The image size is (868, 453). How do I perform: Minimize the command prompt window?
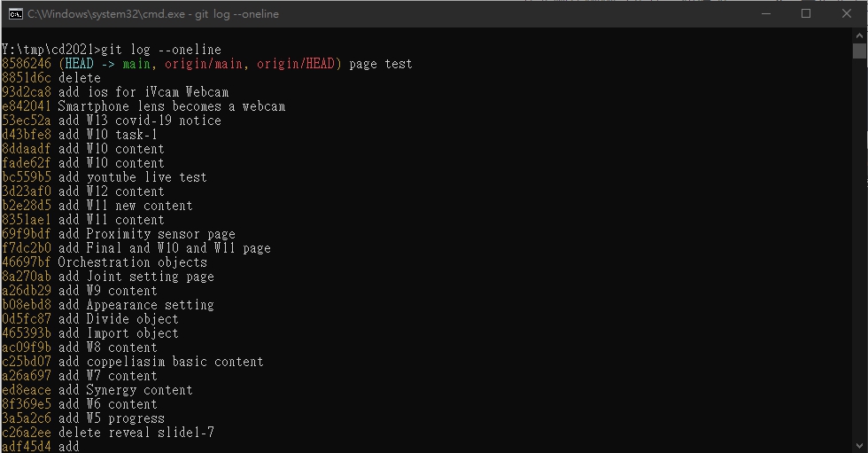click(x=766, y=14)
